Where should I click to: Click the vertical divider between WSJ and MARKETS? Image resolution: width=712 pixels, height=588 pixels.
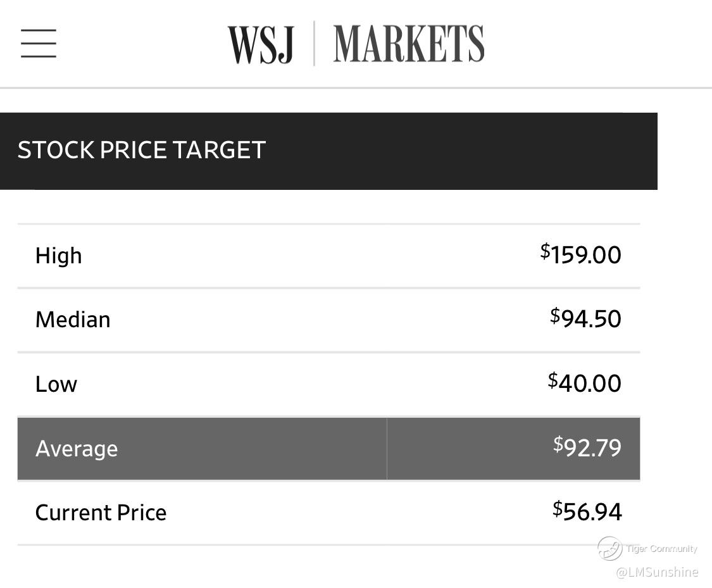314,44
